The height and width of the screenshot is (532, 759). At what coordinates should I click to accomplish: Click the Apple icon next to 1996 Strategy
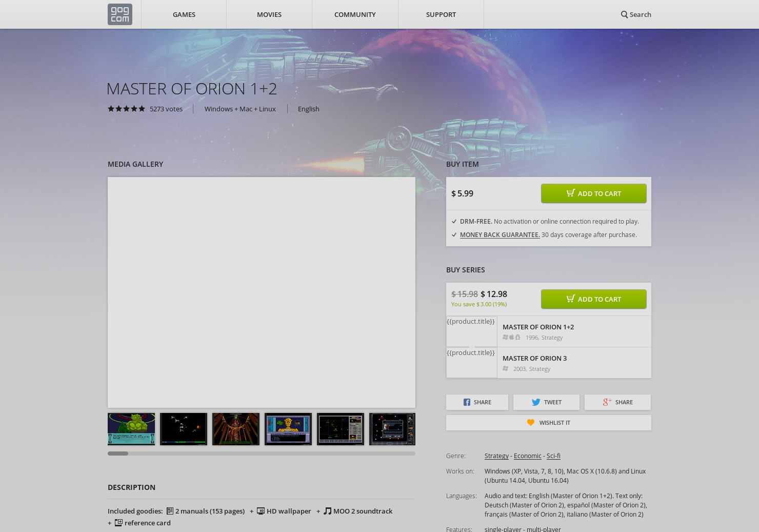tap(511, 337)
